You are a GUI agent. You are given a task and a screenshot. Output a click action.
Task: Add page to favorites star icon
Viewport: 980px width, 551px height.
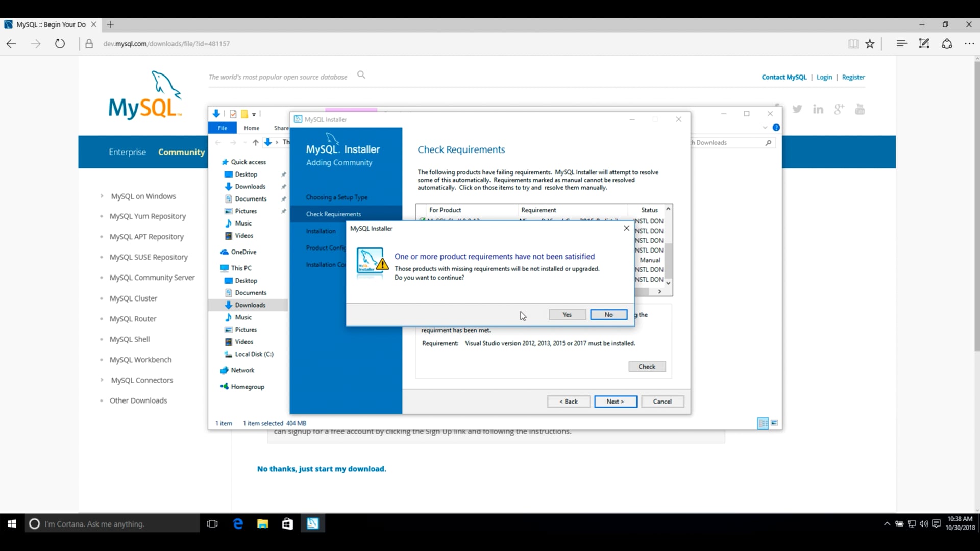click(x=870, y=44)
